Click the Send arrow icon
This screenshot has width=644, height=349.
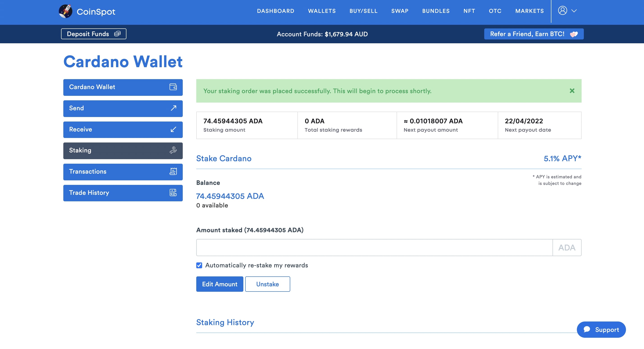click(x=173, y=108)
